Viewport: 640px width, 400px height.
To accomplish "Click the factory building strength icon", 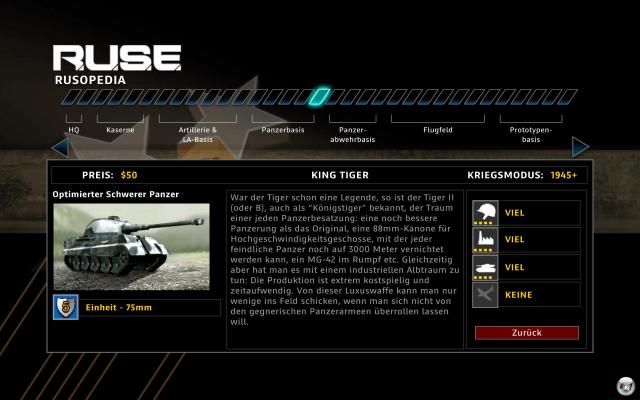I will [485, 240].
